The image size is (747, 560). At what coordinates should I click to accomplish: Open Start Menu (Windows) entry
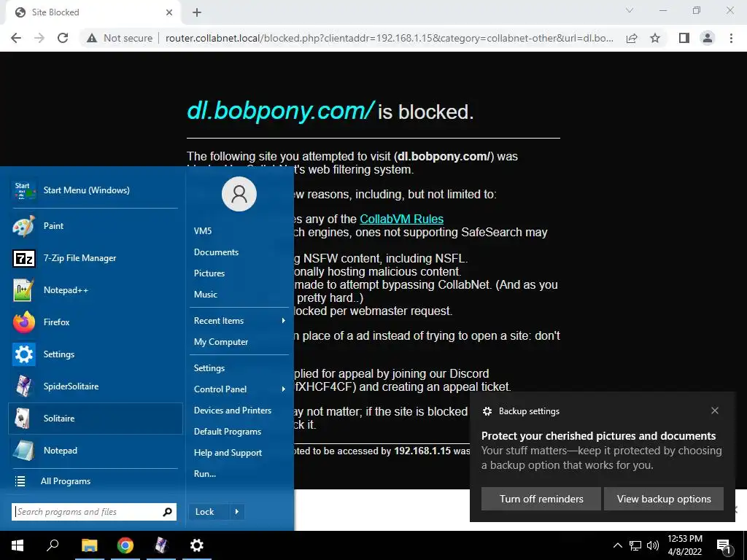96,190
